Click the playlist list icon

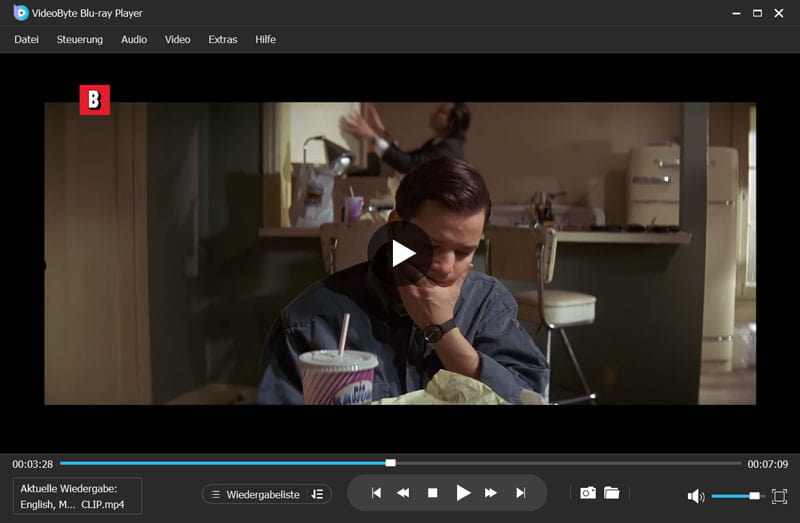tap(215, 494)
